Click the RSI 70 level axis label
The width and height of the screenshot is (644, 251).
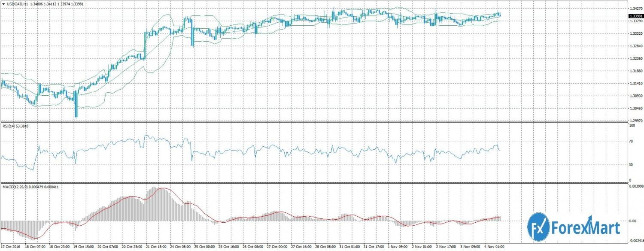[x=631, y=141]
